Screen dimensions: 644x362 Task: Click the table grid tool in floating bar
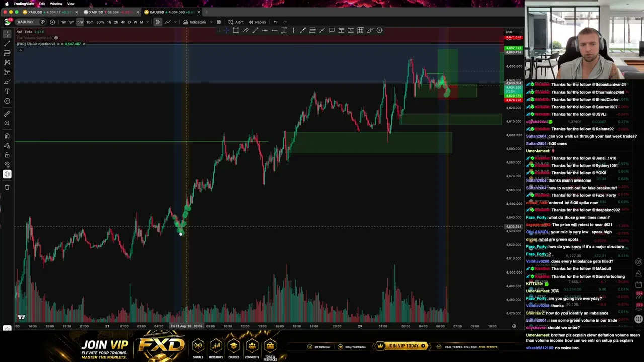click(360, 30)
